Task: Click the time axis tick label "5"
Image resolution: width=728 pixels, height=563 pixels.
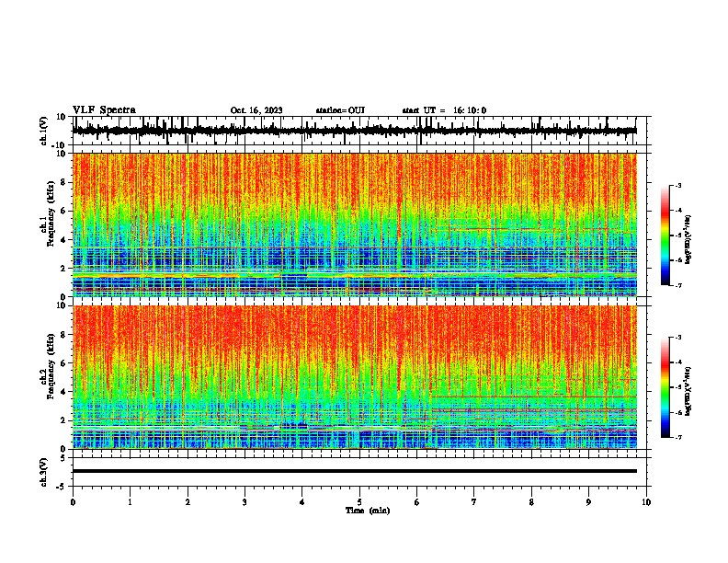Action: [359, 502]
